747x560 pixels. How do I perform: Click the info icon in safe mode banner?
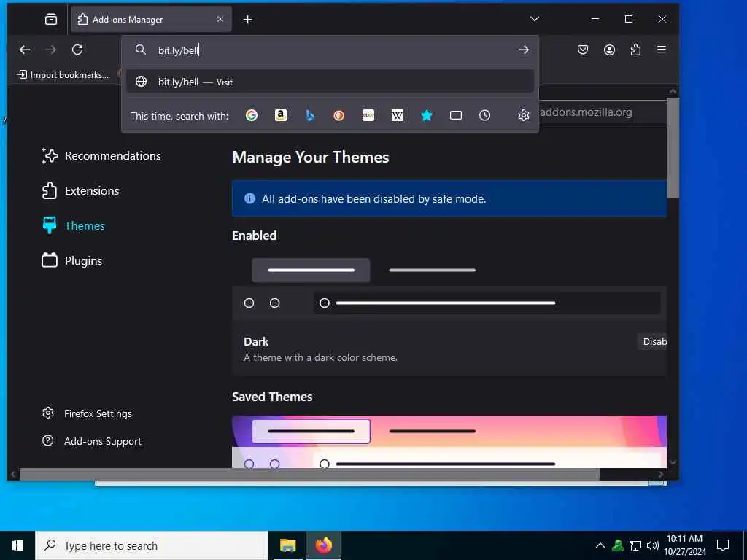[249, 198]
